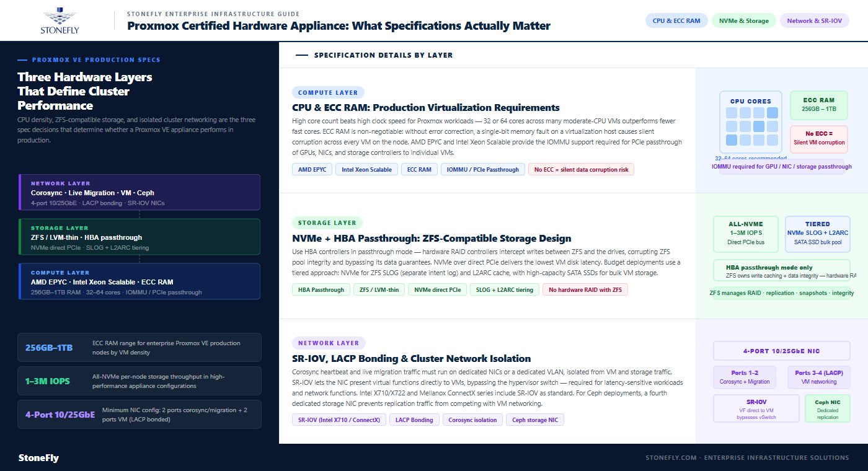Click the LACP Bonding tag
This screenshot has height=471, width=868.
point(414,420)
